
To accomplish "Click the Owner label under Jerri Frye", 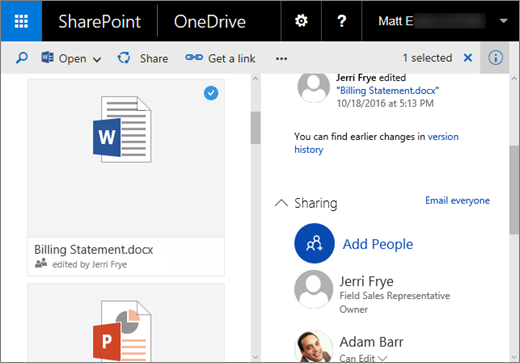I will coord(353,309).
